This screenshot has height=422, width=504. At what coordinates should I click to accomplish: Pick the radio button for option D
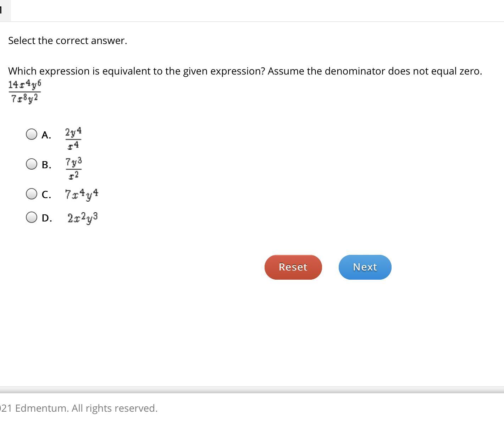[32, 217]
